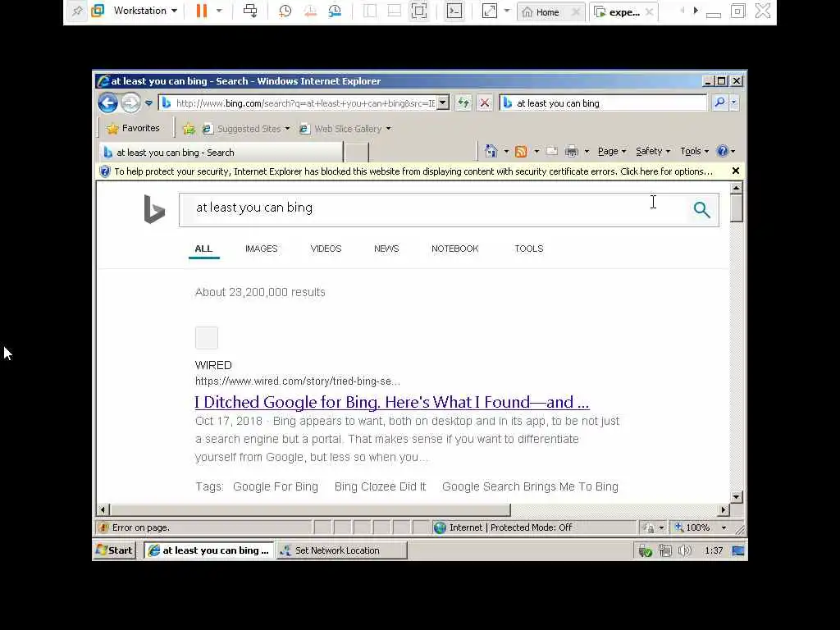Image resolution: width=840 pixels, height=630 pixels.
Task: Click the security information bar message
Action: point(413,171)
